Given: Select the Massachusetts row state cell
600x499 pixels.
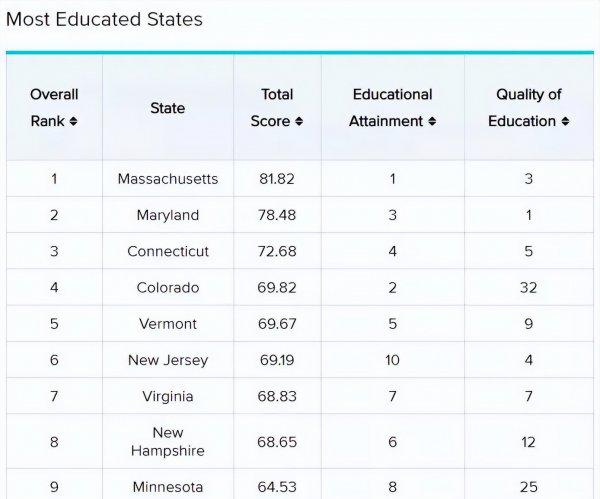Looking at the screenshot, I should 167,179.
